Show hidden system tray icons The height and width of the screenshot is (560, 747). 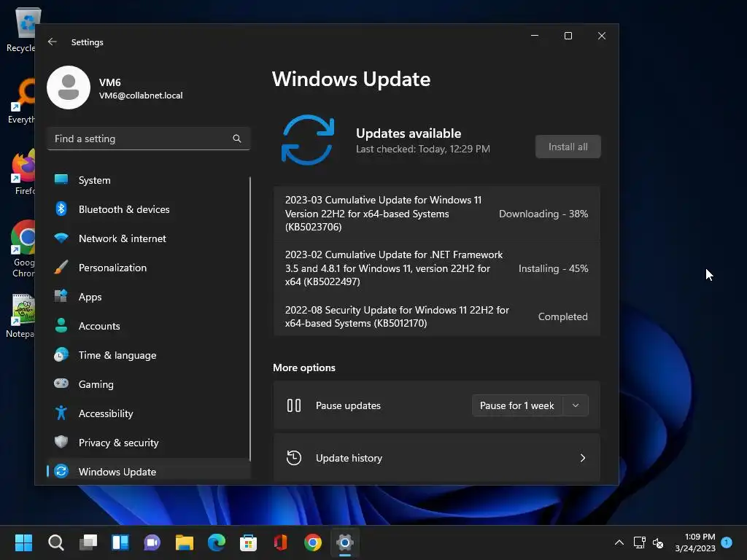[619, 542]
